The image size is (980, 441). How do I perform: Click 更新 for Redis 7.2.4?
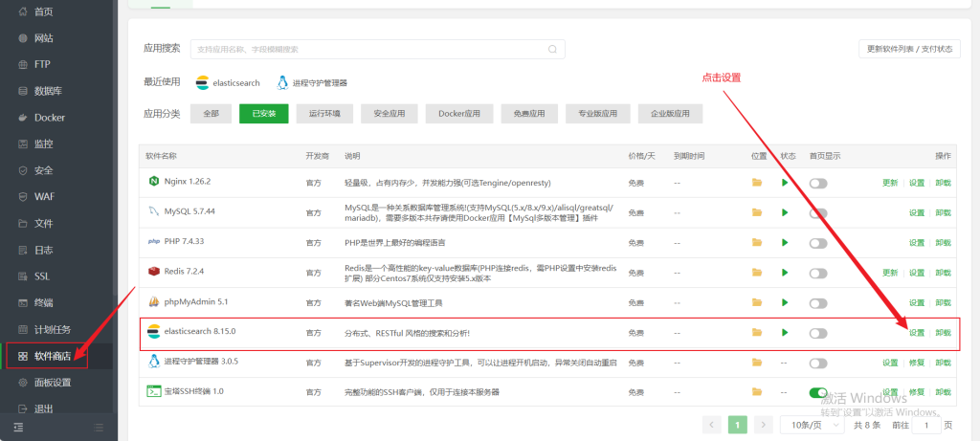point(890,273)
